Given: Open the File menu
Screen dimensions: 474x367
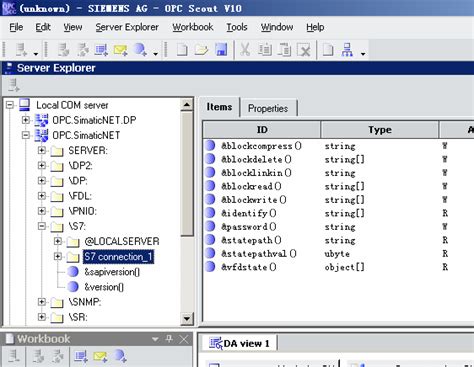Looking at the screenshot, I should point(16,27).
